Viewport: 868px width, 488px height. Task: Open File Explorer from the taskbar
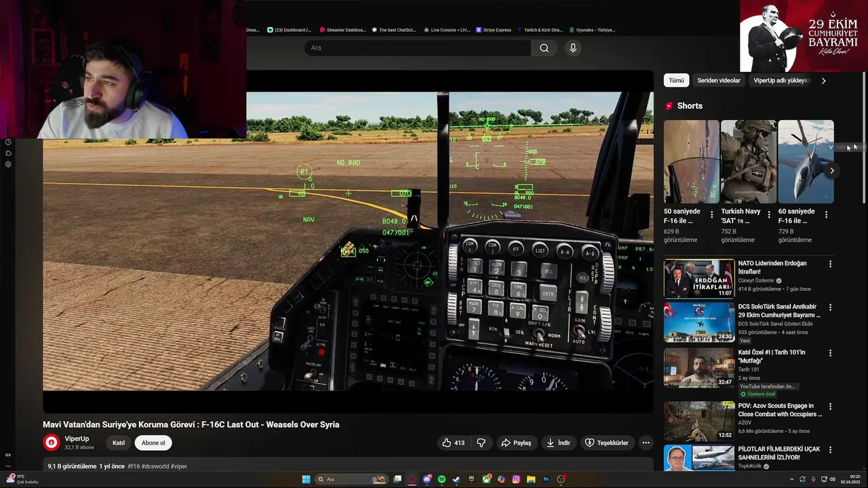531,479
